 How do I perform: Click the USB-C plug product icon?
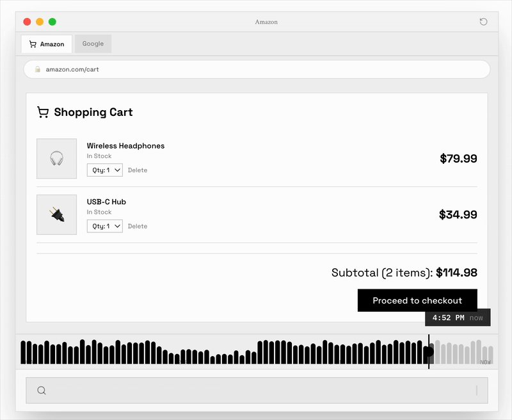tap(56, 214)
